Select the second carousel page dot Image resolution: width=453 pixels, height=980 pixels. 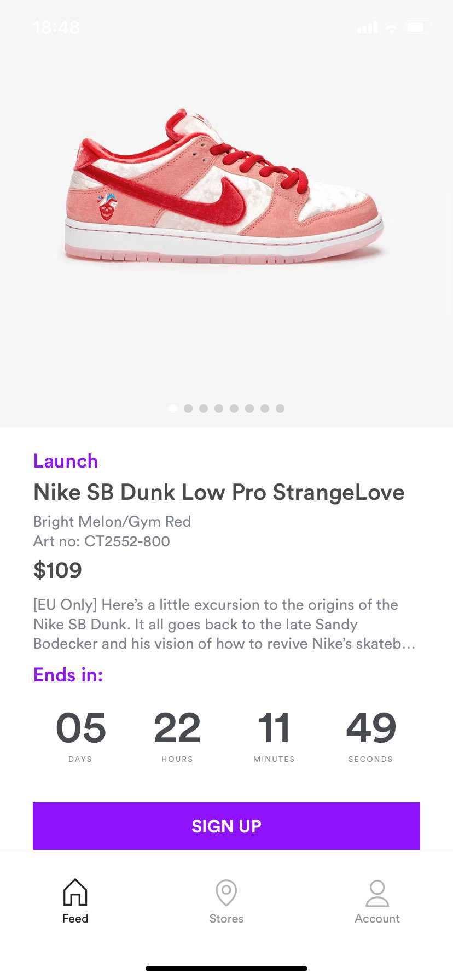(x=188, y=408)
